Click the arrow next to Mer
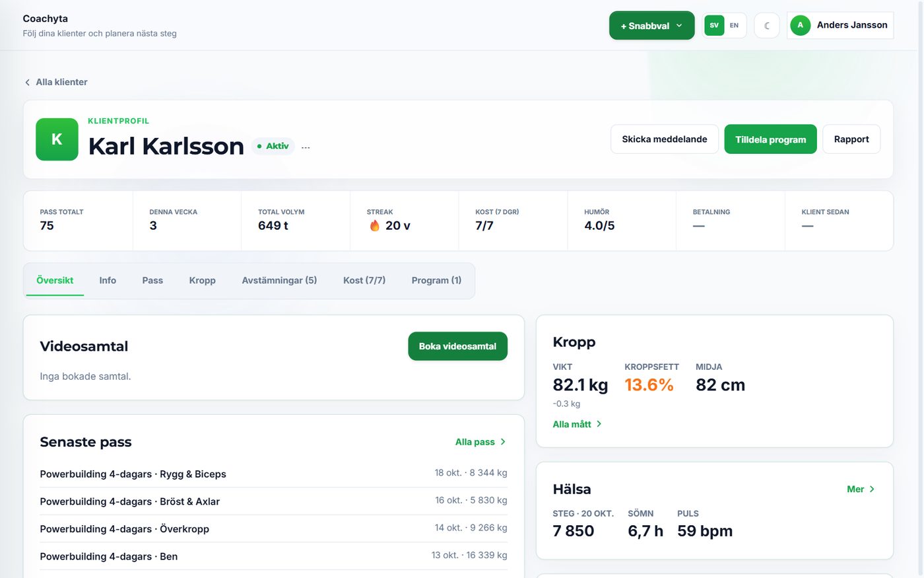The width and height of the screenshot is (924, 578). (x=872, y=489)
